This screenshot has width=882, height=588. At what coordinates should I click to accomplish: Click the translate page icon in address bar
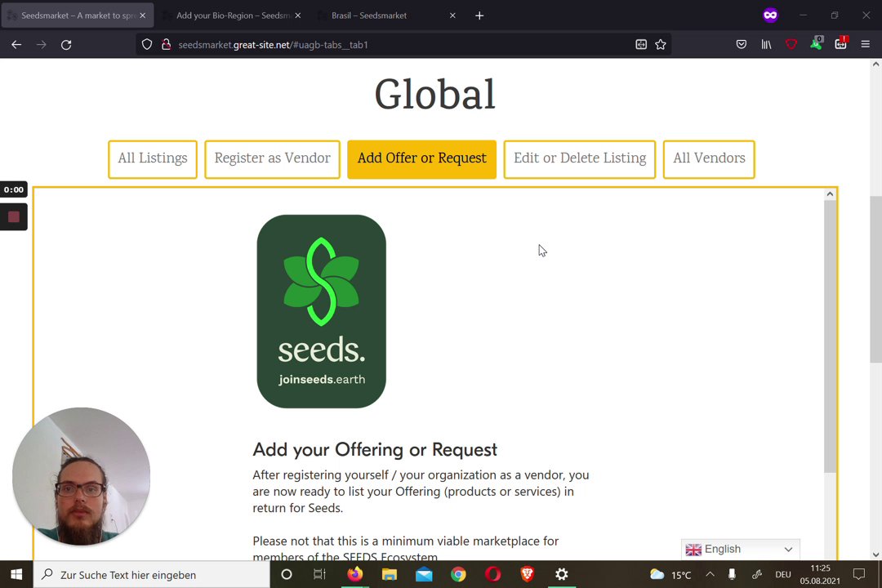click(641, 44)
